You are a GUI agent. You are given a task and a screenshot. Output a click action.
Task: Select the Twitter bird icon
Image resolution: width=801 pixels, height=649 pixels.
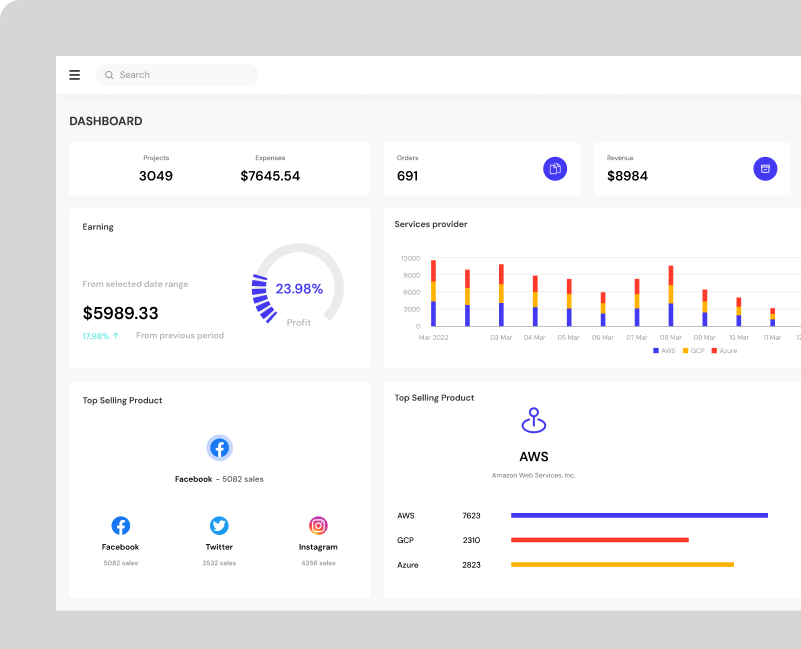(x=219, y=525)
